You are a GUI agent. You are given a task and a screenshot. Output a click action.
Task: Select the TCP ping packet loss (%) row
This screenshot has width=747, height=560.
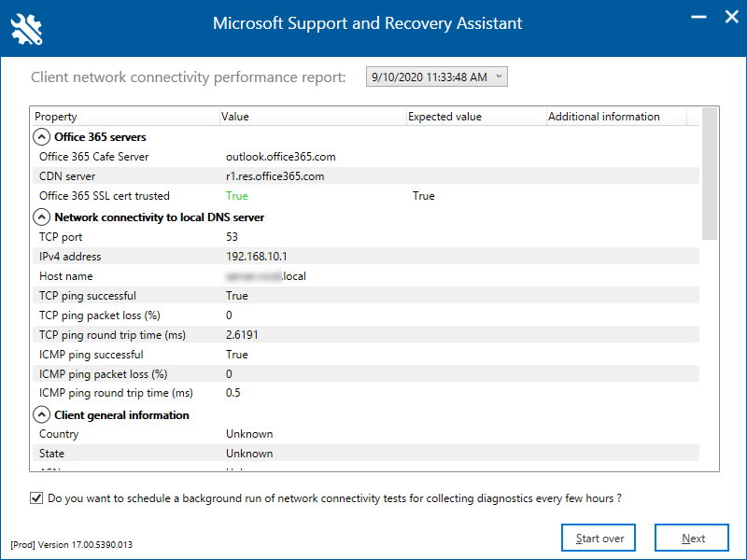366,315
